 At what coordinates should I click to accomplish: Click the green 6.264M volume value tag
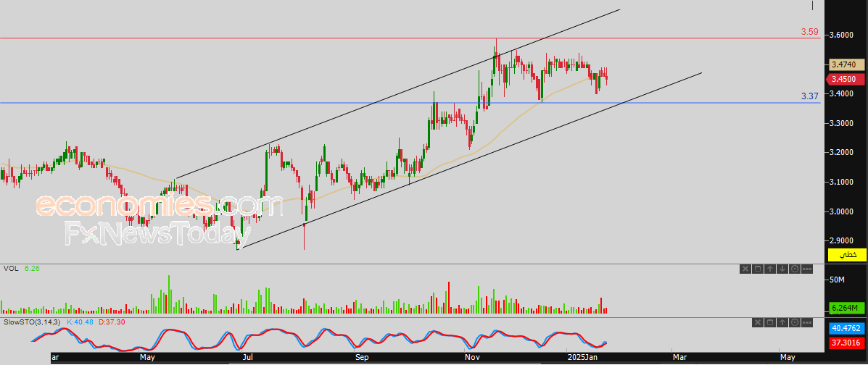pyautogui.click(x=847, y=308)
